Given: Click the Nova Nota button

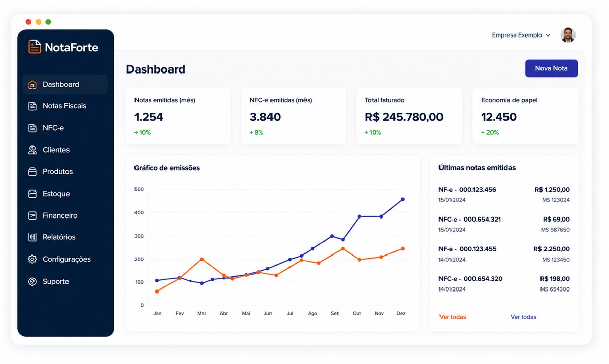Looking at the screenshot, I should click(551, 68).
